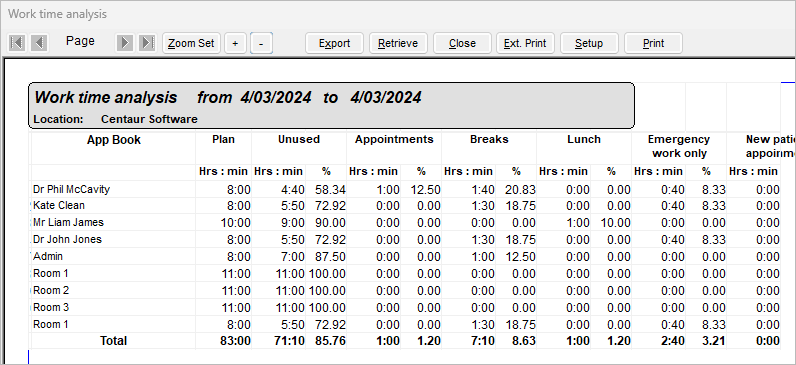The height and width of the screenshot is (365, 796).
Task: Select the Admin row name
Action: pyautogui.click(x=48, y=256)
